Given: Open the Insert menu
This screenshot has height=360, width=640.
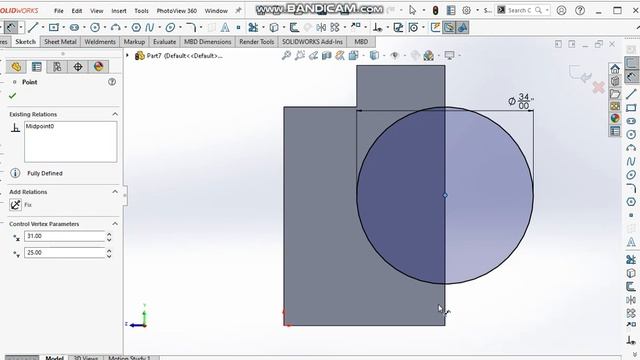Looking at the screenshot, I should (119, 11).
